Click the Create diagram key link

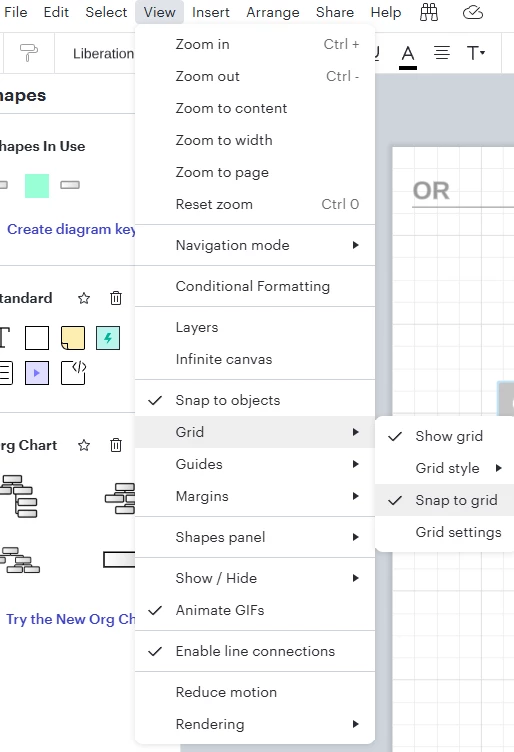click(x=71, y=229)
